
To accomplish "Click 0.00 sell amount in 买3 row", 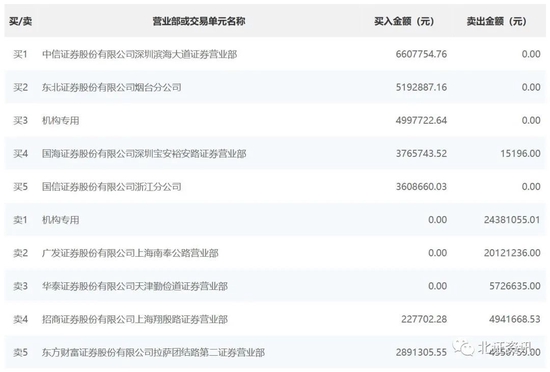I will coord(531,121).
